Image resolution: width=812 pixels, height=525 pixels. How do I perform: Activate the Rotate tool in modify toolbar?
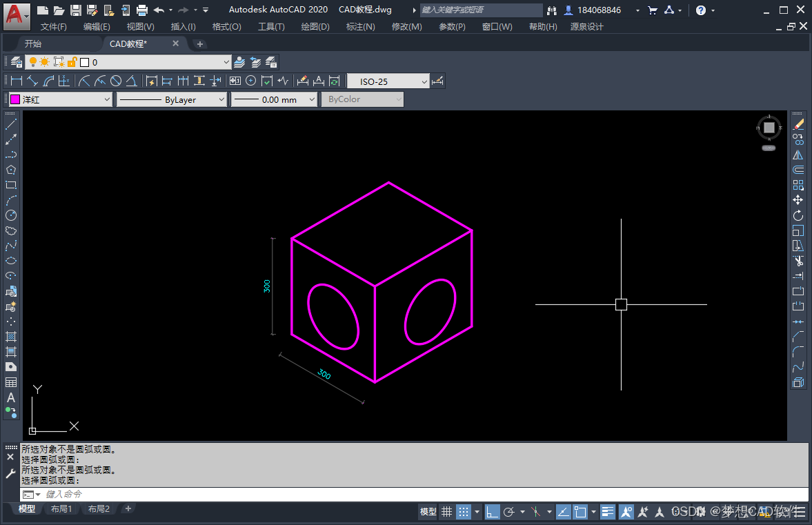798,215
